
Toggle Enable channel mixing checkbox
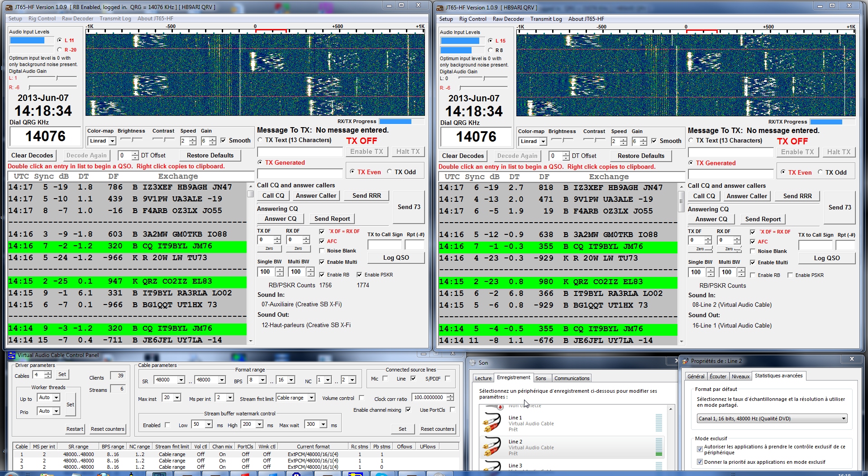(408, 410)
